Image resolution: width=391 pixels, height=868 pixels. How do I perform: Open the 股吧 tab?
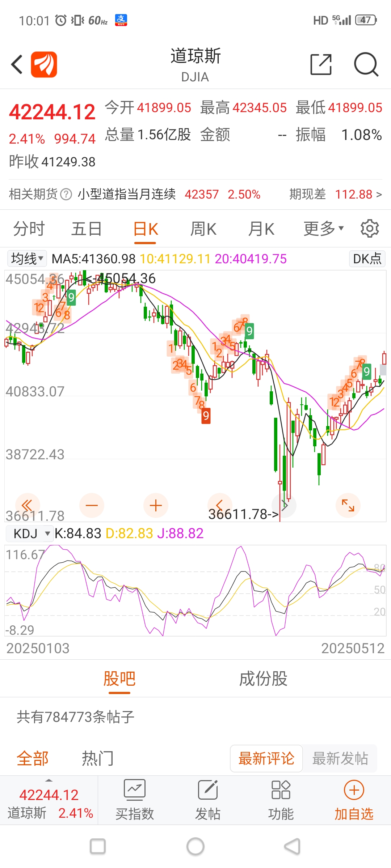119,678
